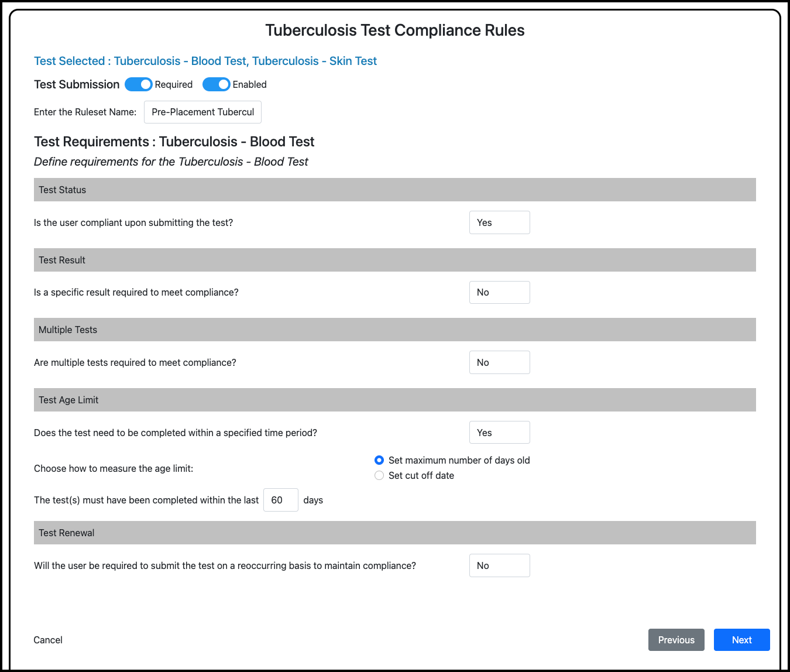Click the Next button
The width and height of the screenshot is (790, 672).
tap(741, 640)
